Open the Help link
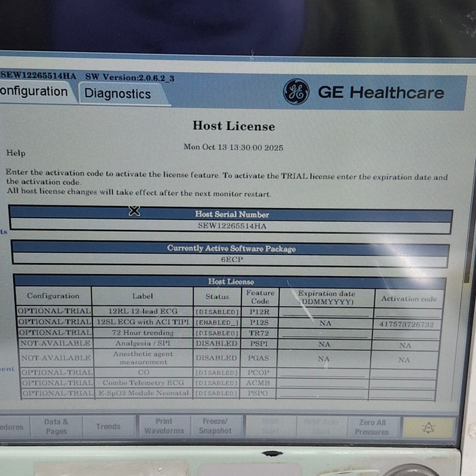 coord(16,153)
